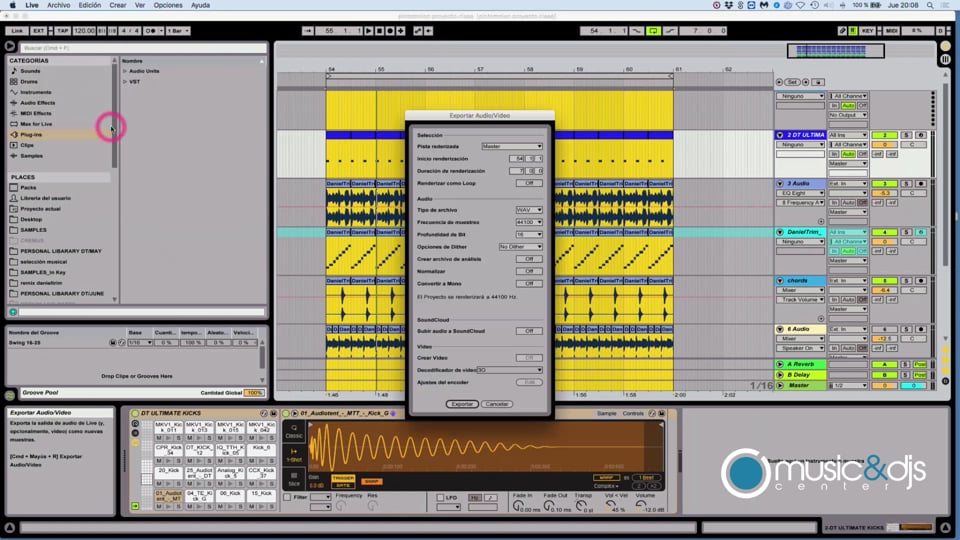Toggle the Loop switch in transport

coord(653,31)
